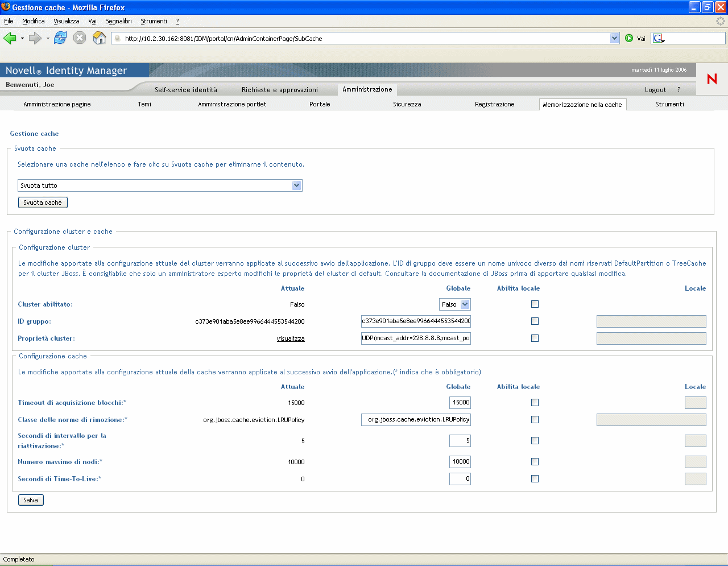Enable local checkbox for Cluster abilitato

click(x=535, y=304)
